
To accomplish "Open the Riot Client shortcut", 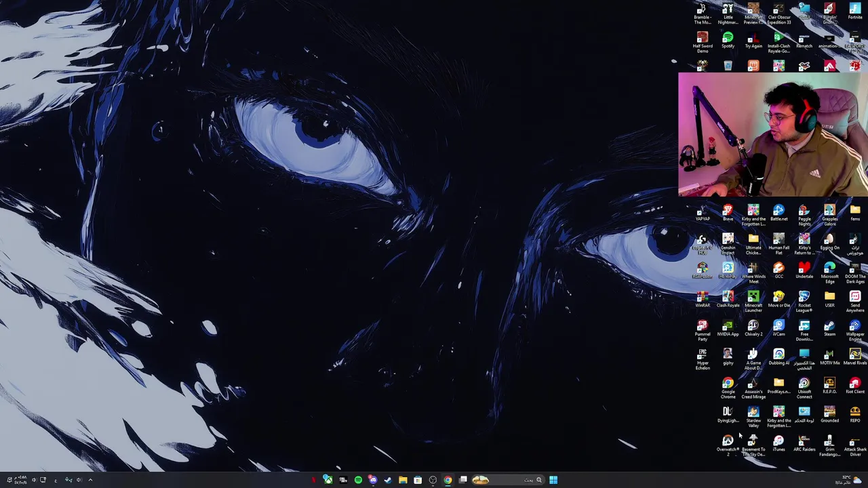I will point(855,386).
